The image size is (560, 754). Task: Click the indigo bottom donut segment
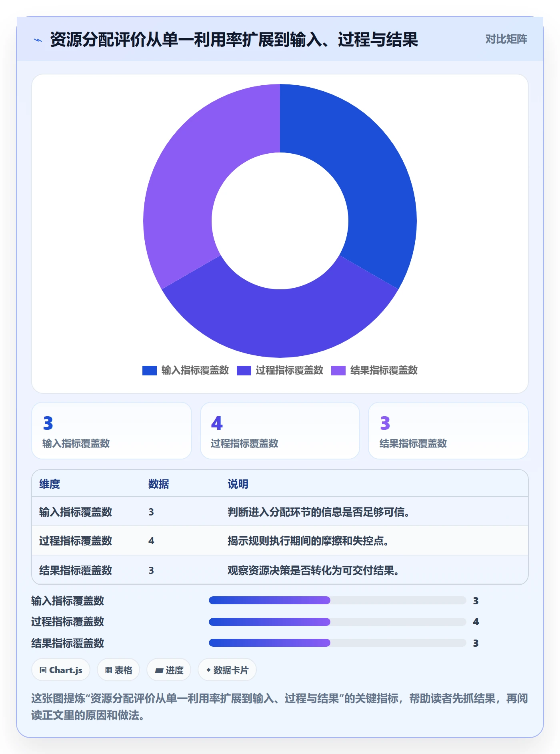pyautogui.click(x=280, y=324)
